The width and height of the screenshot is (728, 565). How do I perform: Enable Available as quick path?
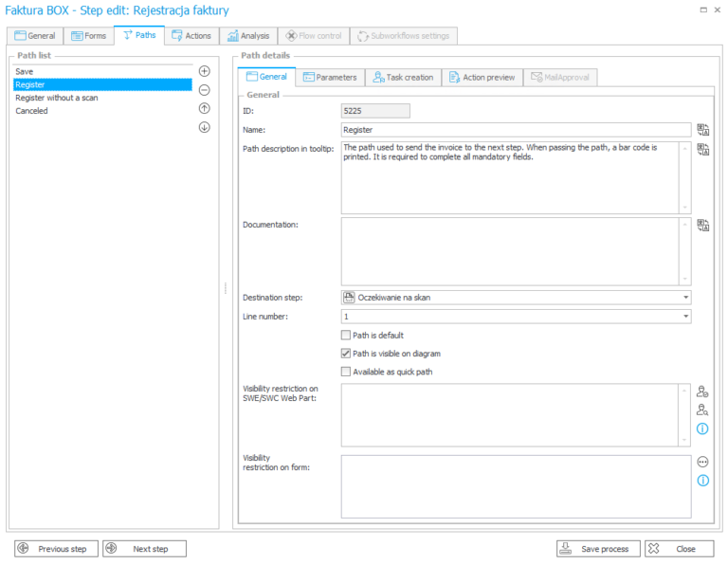pos(345,372)
